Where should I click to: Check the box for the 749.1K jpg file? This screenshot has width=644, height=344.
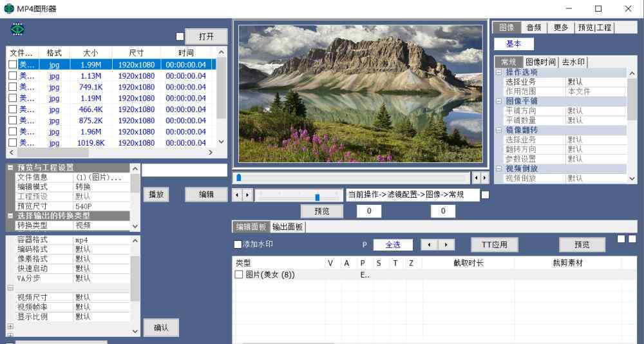click(x=13, y=87)
